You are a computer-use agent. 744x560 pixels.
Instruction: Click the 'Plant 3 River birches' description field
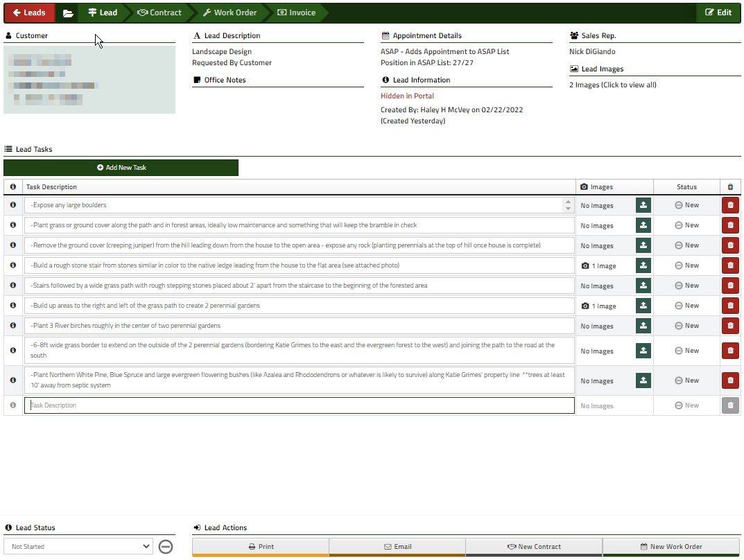pyautogui.click(x=300, y=326)
